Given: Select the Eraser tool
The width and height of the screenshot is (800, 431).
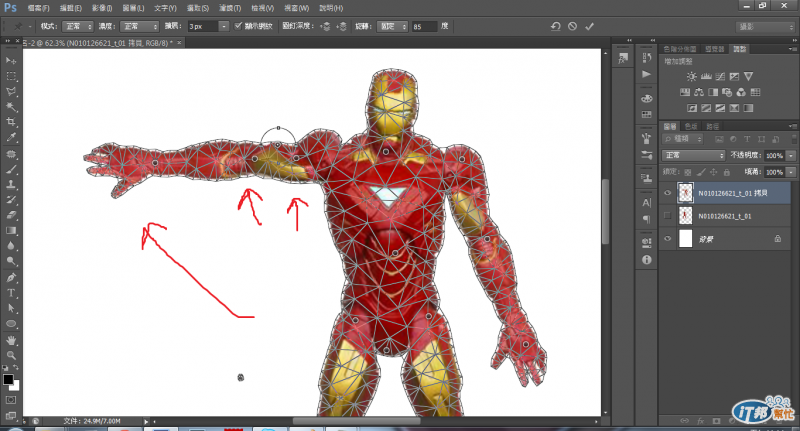Looking at the screenshot, I should tap(11, 213).
